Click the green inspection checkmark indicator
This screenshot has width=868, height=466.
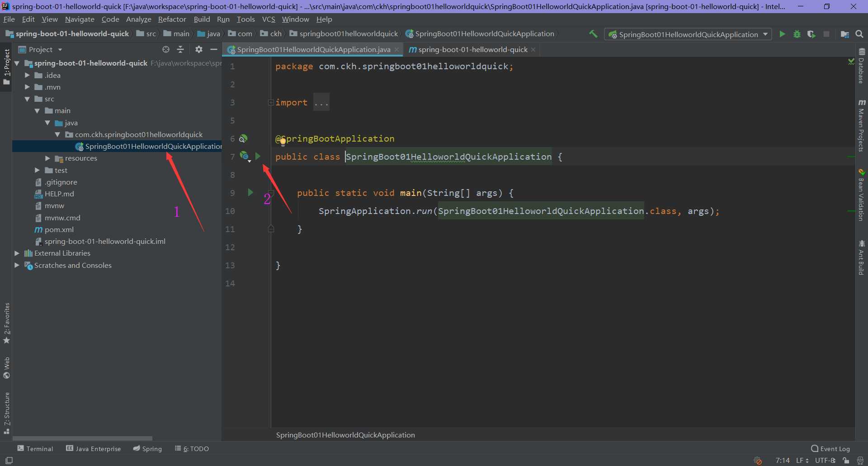(x=851, y=61)
